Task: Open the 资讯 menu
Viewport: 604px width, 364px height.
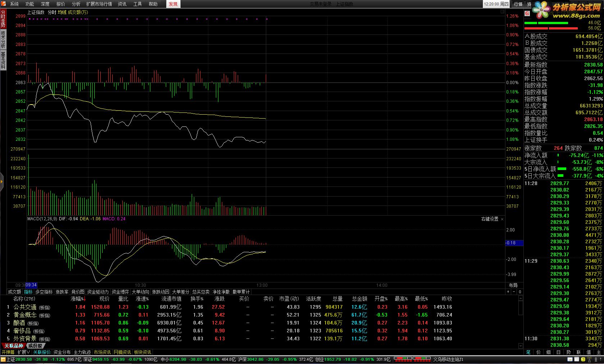Action: (122, 4)
